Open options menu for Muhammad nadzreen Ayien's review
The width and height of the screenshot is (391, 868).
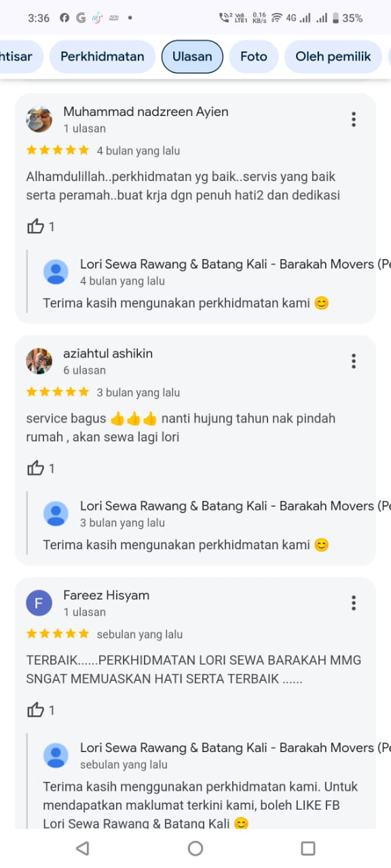354,120
